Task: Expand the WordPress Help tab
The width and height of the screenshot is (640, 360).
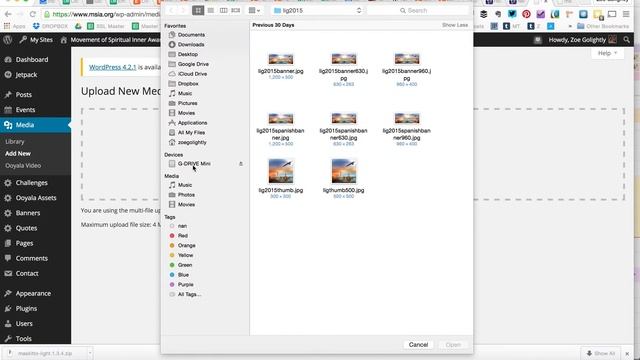Action: click(607, 53)
